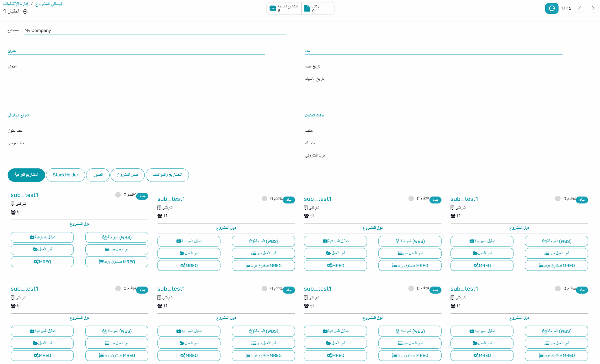Toggle grey status dot on second top card

(264, 199)
